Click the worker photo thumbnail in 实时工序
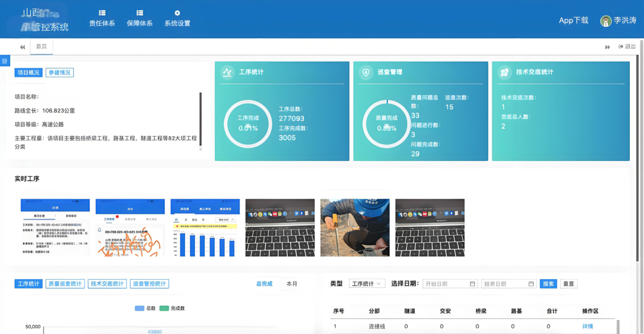Screen dimensions: 644x334 tap(355, 228)
